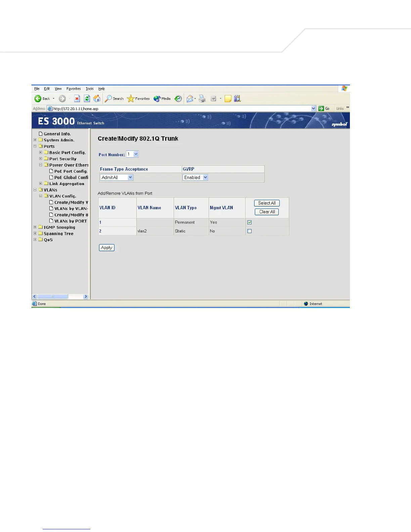The width and height of the screenshot is (411, 532).
Task: Expand the Link Aggregation node
Action: pyautogui.click(x=41, y=183)
